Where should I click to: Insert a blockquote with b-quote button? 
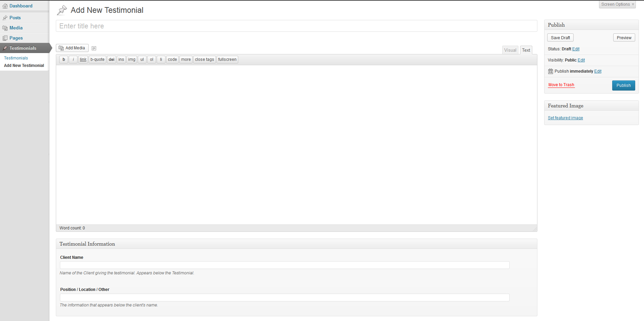(97, 59)
